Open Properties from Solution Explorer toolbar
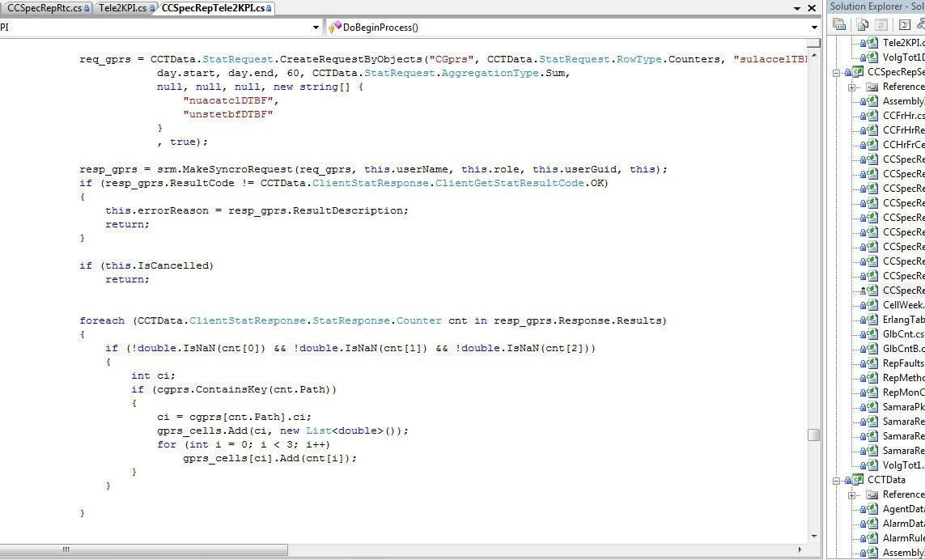This screenshot has width=925, height=560. pos(839,24)
